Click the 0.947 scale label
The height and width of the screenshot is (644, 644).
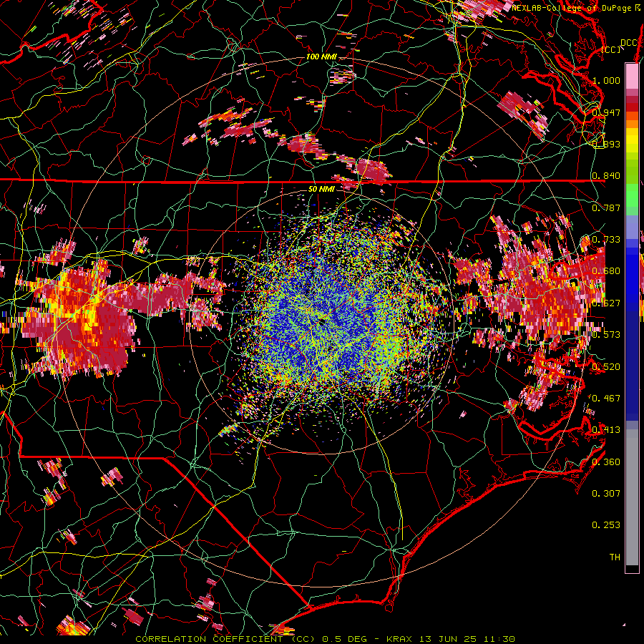pos(606,112)
